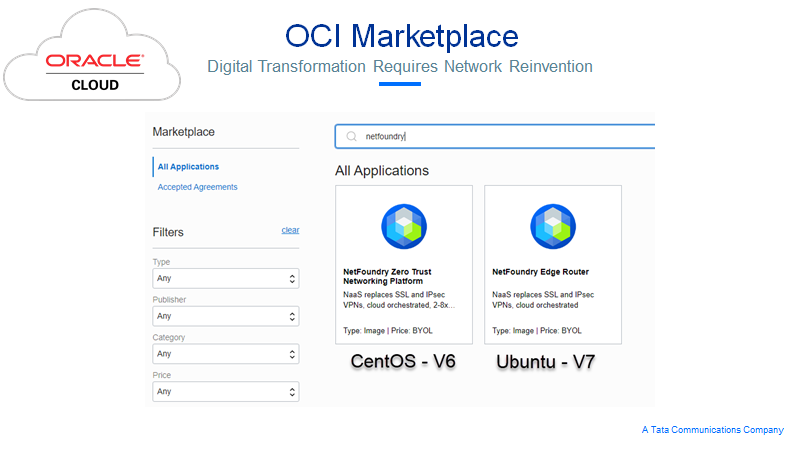Click the 'All Applications' results heading
Image resolution: width=800 pixels, height=450 pixels.
[382, 170]
